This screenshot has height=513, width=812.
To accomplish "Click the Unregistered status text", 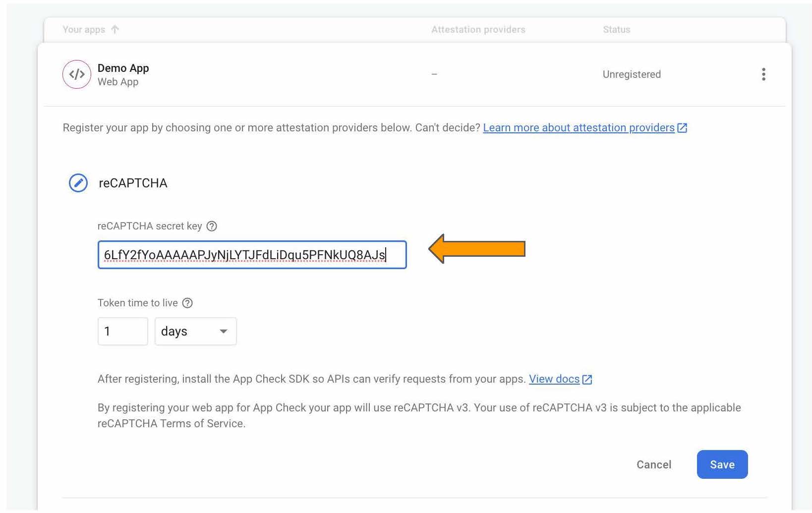I will [632, 74].
